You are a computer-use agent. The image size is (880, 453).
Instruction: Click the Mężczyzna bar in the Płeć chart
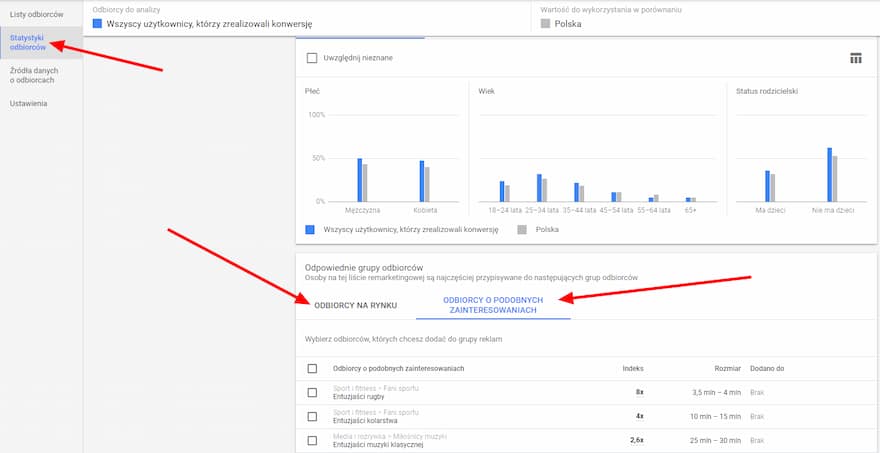click(362, 180)
